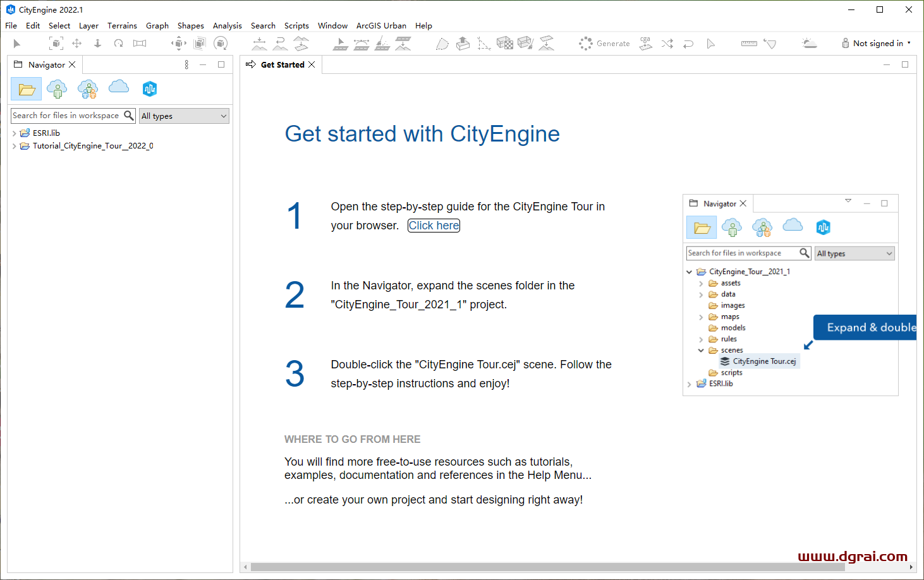Open the All types filter dropdown
The width and height of the screenshot is (924, 580).
click(x=184, y=116)
